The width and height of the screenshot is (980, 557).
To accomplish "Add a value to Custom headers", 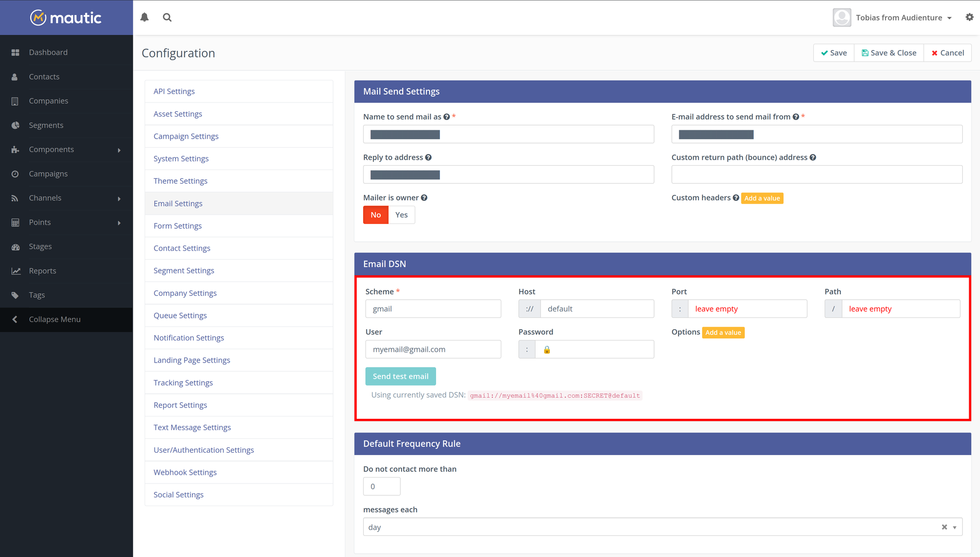I will click(x=762, y=198).
